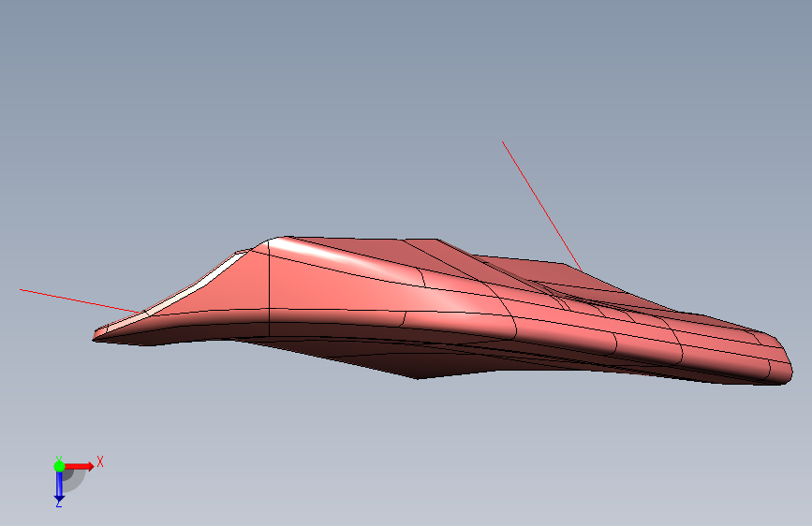Click the red X axis arrow on the triad
The image size is (812, 526).
pyautogui.click(x=79, y=466)
